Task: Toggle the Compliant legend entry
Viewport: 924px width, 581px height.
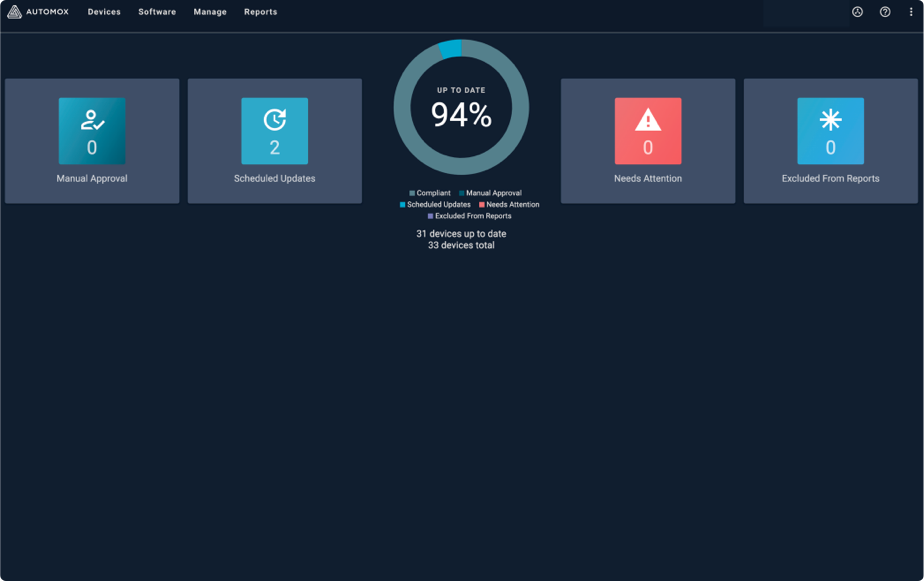Action: coord(430,193)
